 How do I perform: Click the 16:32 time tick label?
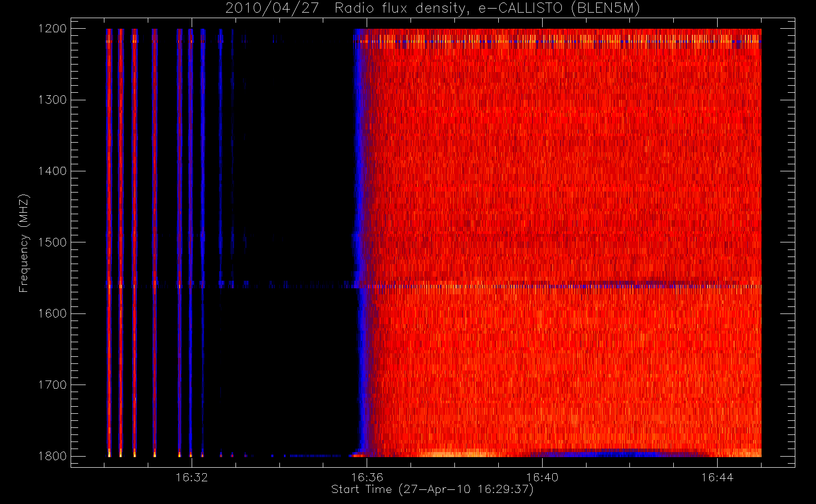pyautogui.click(x=192, y=477)
